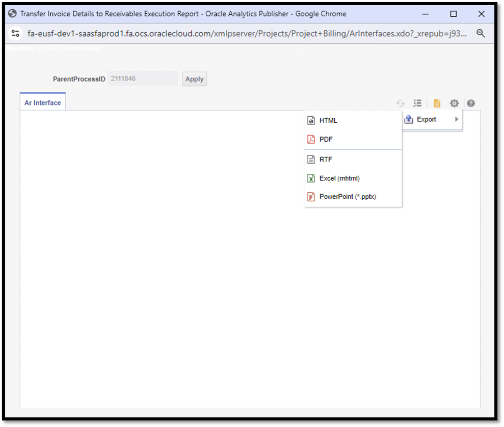Maximize the Chrome window
504x427 pixels.
(x=453, y=14)
